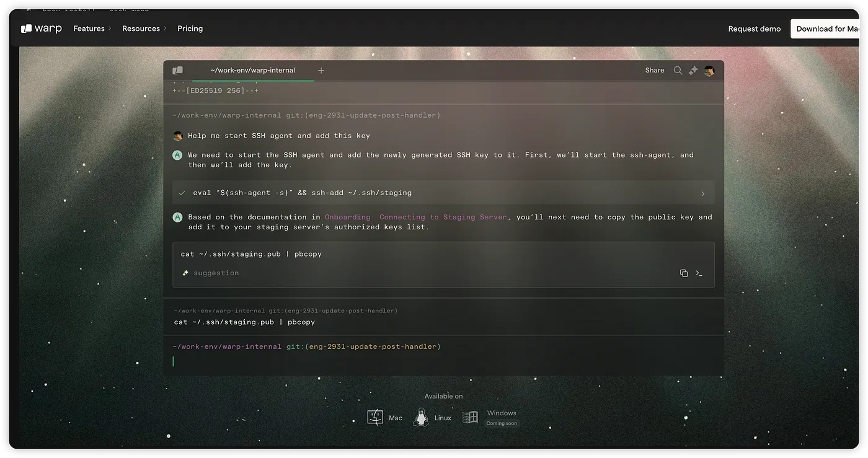Image resolution: width=868 pixels, height=458 pixels.
Task: Open the user avatar in terminal header
Action: click(709, 71)
